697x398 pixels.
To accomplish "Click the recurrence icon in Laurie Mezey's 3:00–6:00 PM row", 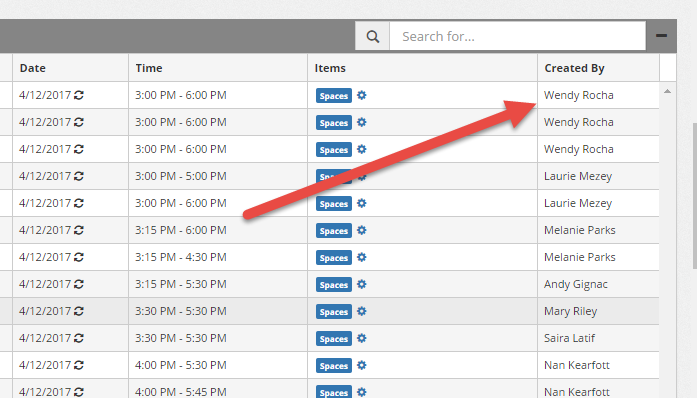I will [x=79, y=203].
